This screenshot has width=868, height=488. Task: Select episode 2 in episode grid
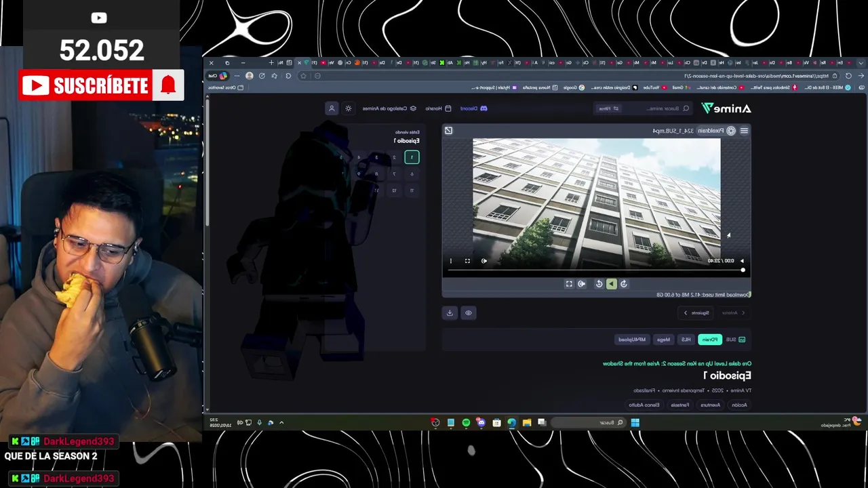[x=394, y=157]
